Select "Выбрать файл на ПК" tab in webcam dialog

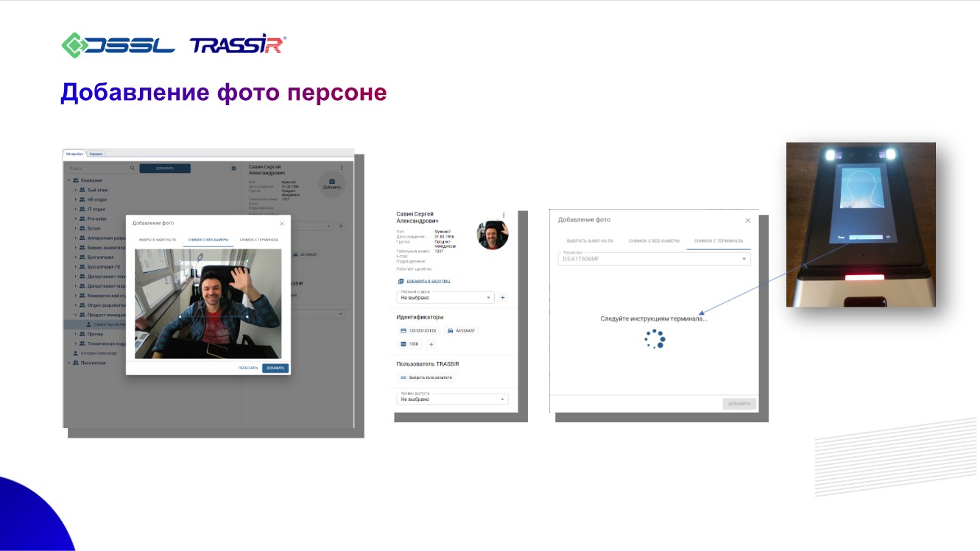(x=158, y=240)
